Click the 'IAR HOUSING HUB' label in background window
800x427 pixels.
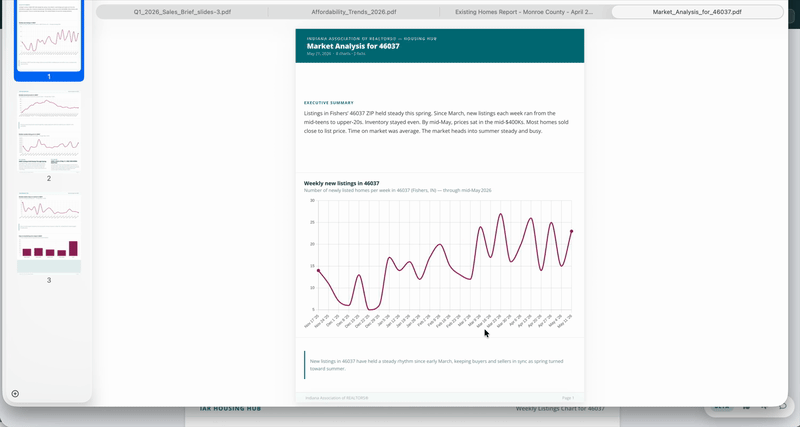point(231,409)
